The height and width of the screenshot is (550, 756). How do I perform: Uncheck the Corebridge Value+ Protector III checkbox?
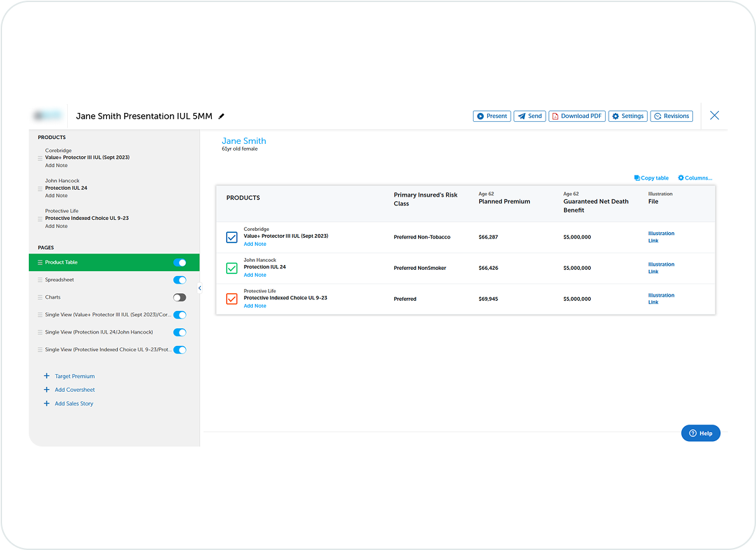click(232, 238)
